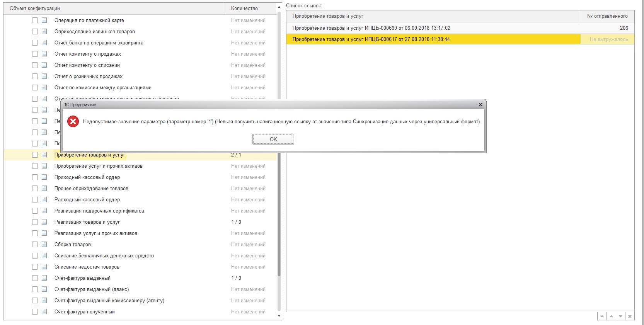Select the Приобретение услуг и прочих активов row
The image size is (644, 325).
pyautogui.click(x=140, y=166)
